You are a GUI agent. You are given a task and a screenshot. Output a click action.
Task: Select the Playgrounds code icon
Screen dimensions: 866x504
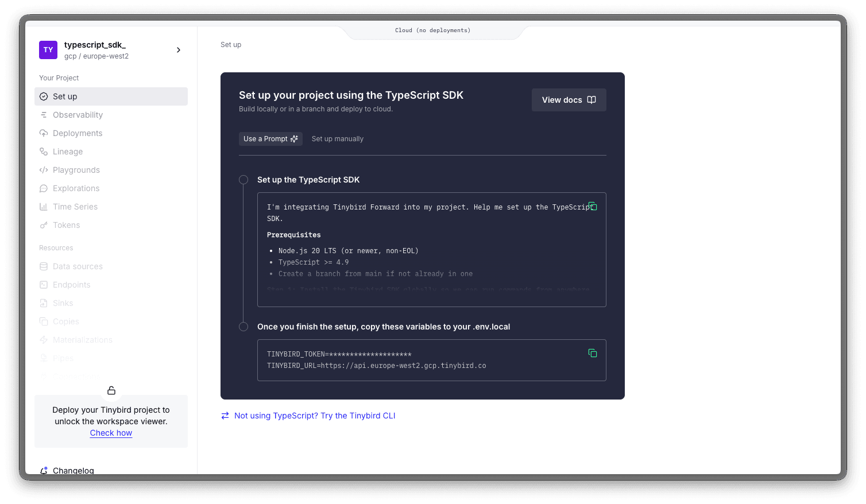pos(44,169)
